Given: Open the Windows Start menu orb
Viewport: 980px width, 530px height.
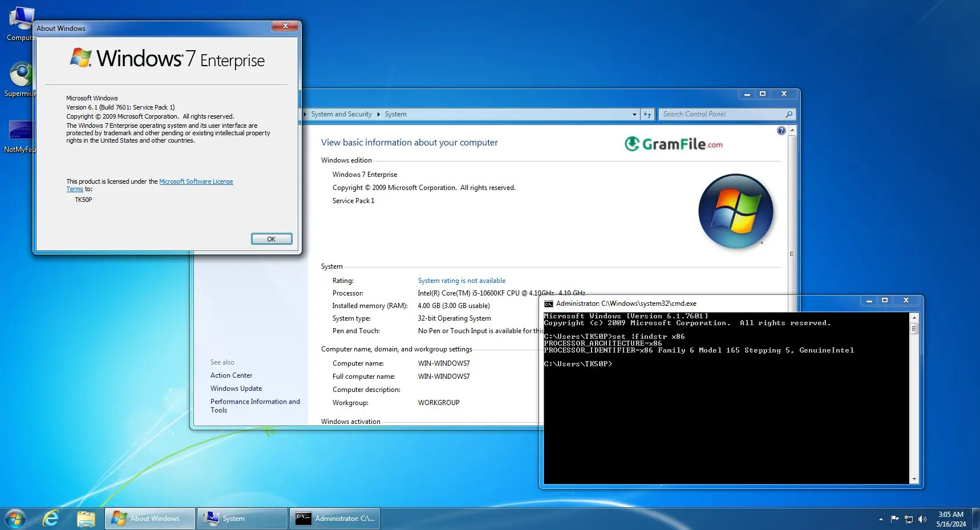Looking at the screenshot, I should tap(15, 519).
